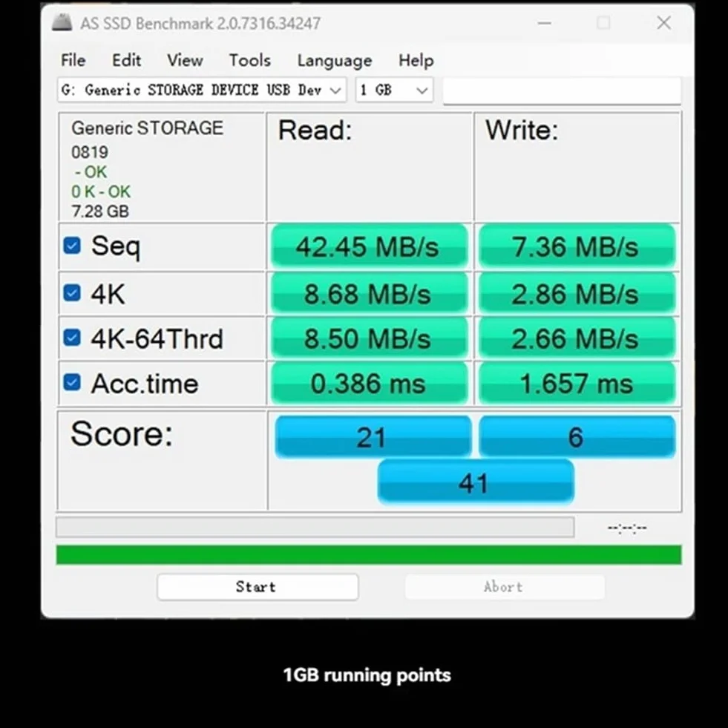Viewport: 728px width, 728px height.
Task: Open the Help menu
Action: [x=416, y=60]
